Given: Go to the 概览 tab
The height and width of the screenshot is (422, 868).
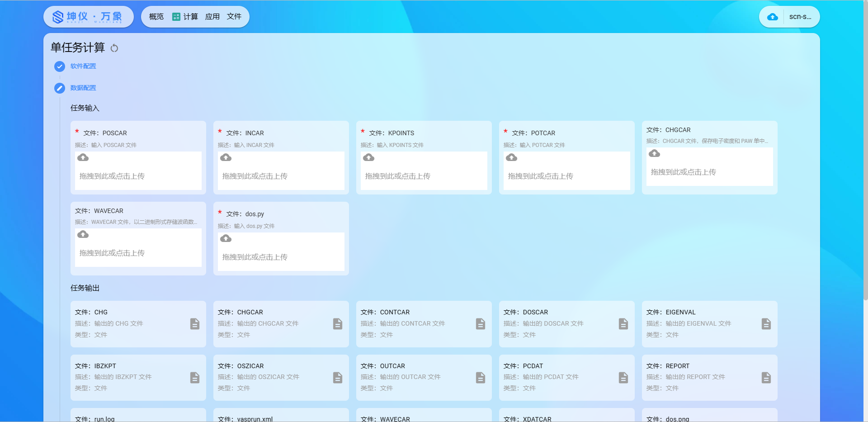Looking at the screenshot, I should pos(156,17).
